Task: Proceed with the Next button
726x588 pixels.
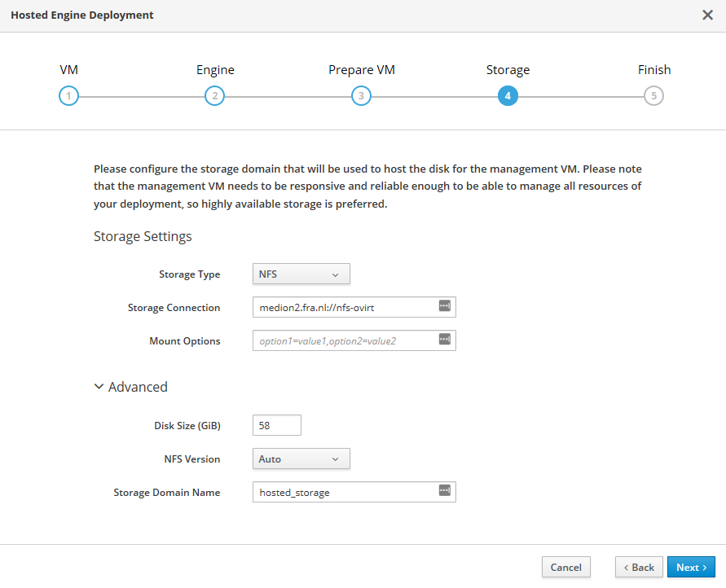Action: [x=691, y=567]
